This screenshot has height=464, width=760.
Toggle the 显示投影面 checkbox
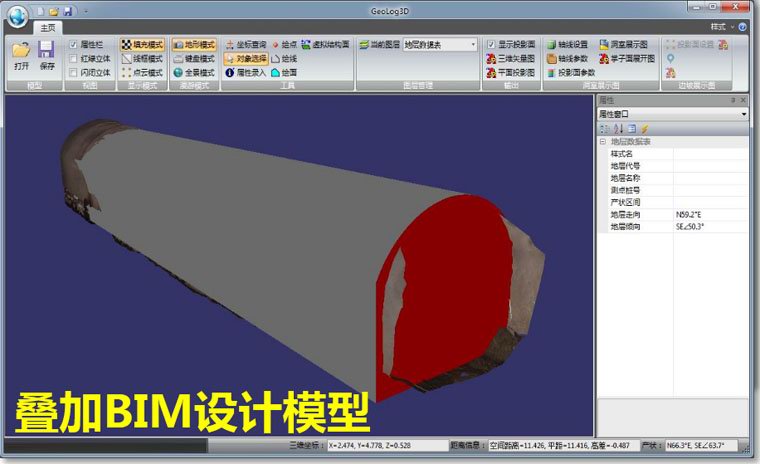click(x=491, y=45)
